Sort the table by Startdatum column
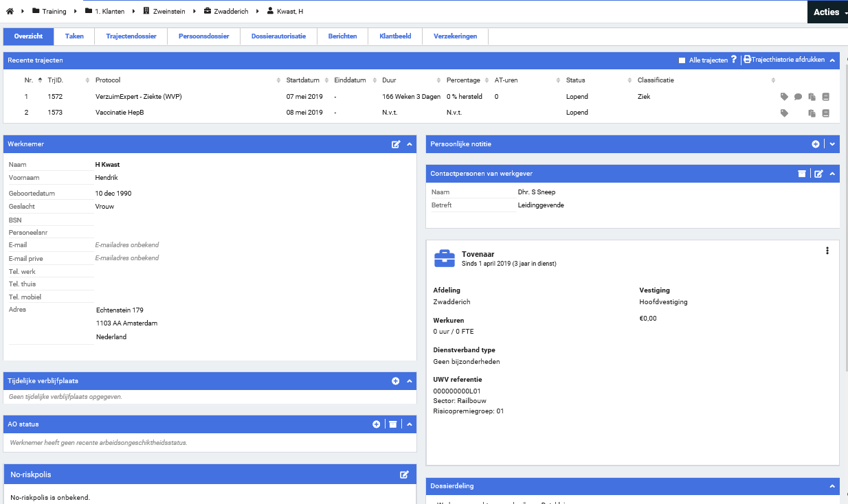The image size is (848, 504). click(x=302, y=80)
